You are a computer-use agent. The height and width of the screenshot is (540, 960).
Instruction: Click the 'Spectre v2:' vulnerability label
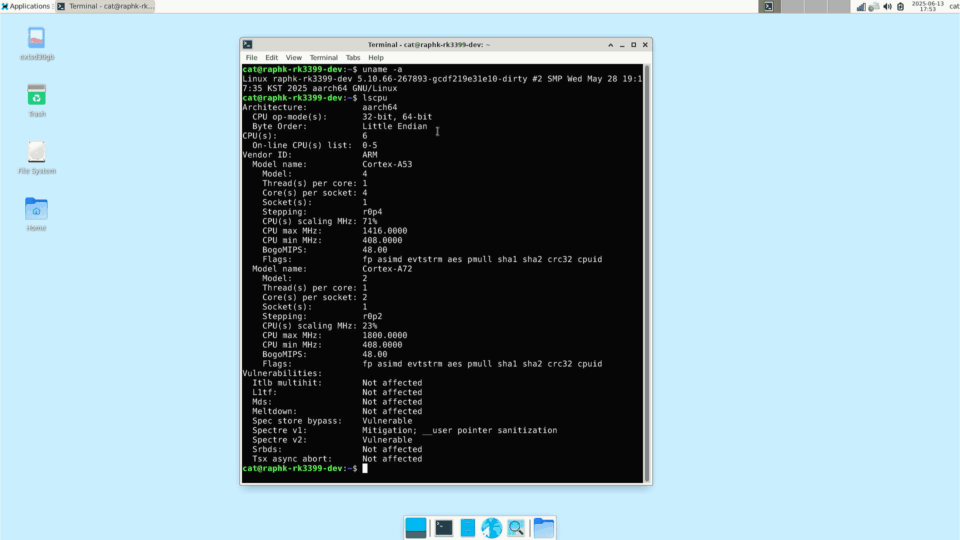tap(280, 440)
